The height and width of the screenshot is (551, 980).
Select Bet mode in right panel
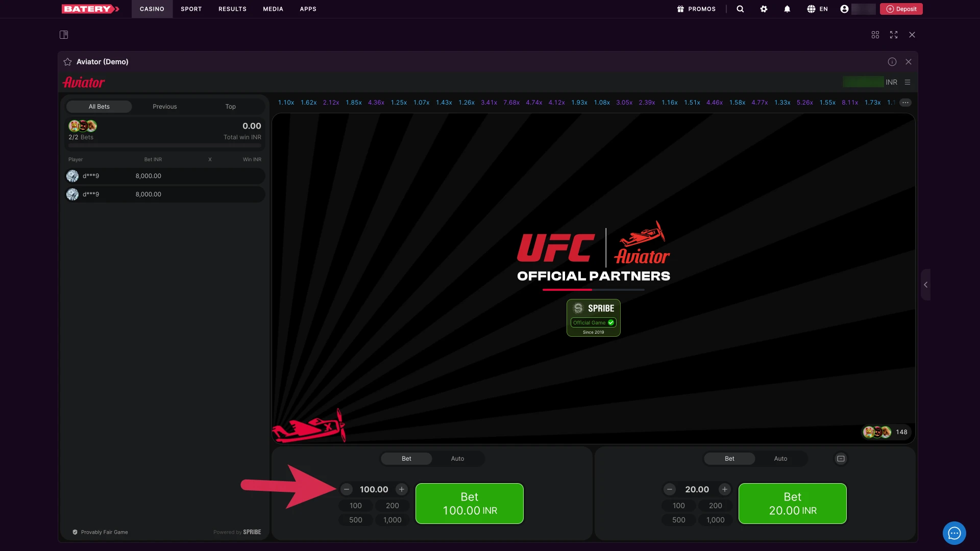tap(730, 459)
